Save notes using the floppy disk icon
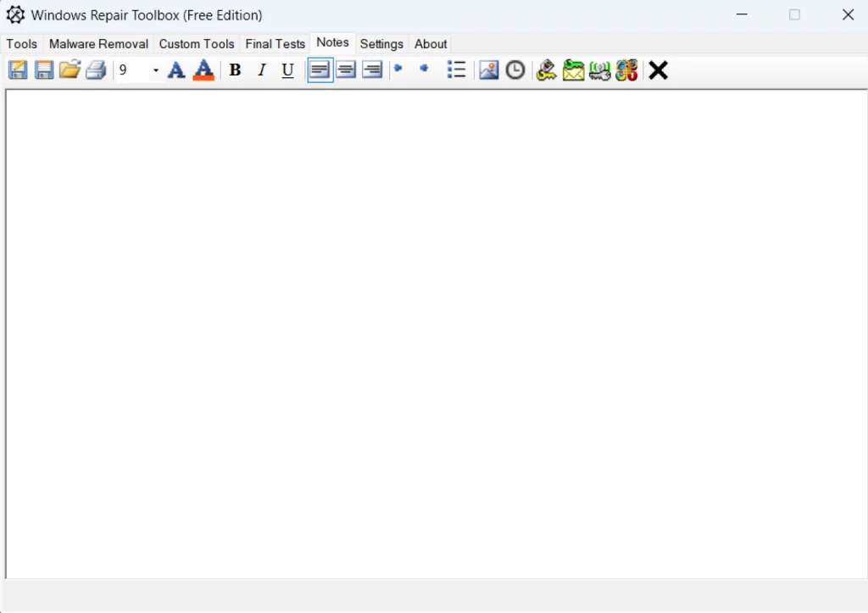Viewport: 868px width, 613px height. pos(44,70)
